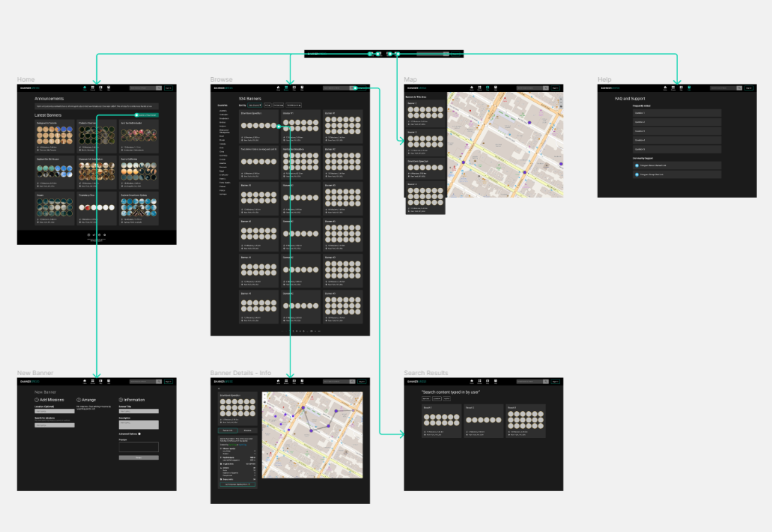This screenshot has height=532, width=772.
Task: Expand Question 3 in FAQ list
Action: 677,131
